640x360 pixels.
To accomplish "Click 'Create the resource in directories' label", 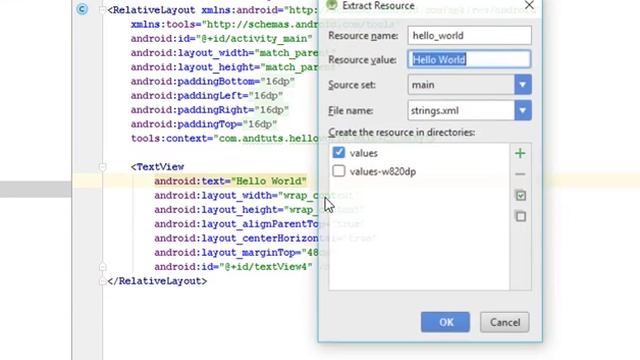I will tap(402, 133).
